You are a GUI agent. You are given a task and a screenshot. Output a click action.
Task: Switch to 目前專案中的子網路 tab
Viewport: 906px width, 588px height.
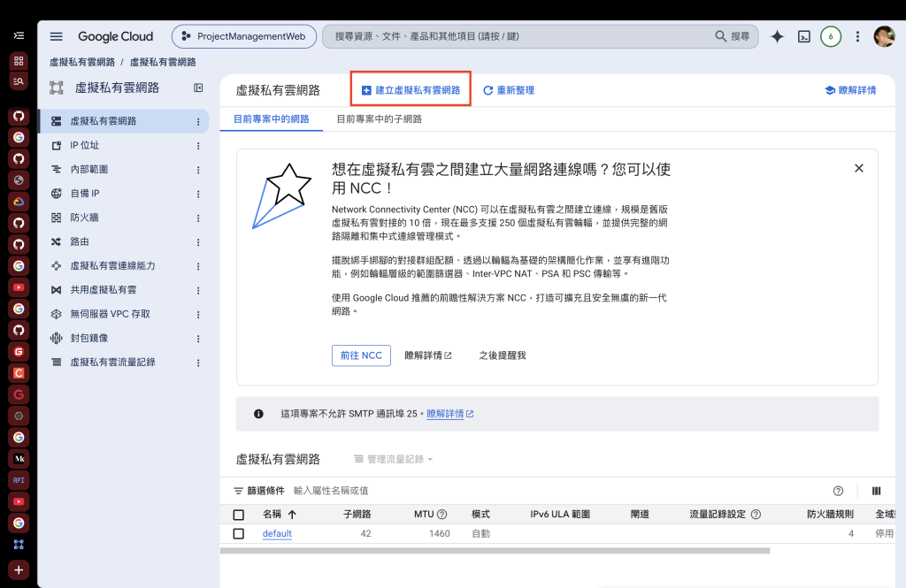[379, 119]
